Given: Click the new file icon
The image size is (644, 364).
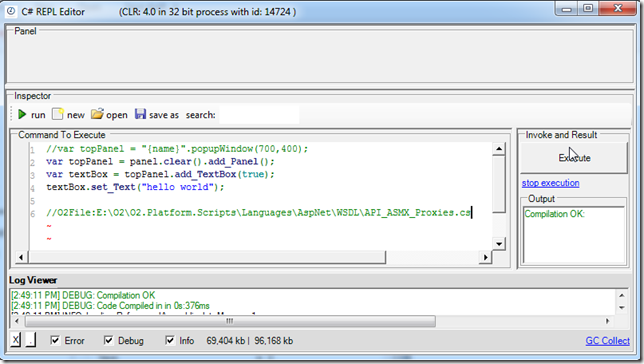Looking at the screenshot, I should [x=58, y=114].
